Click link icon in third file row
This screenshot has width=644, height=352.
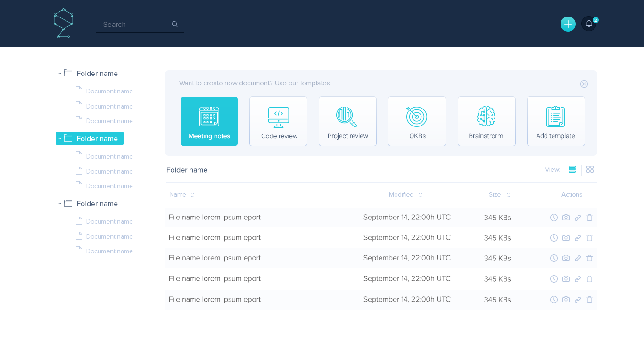click(578, 258)
